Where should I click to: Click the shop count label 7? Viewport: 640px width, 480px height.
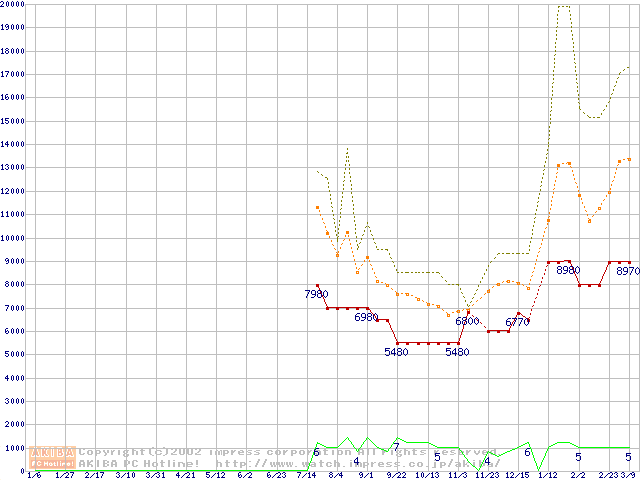point(396,446)
